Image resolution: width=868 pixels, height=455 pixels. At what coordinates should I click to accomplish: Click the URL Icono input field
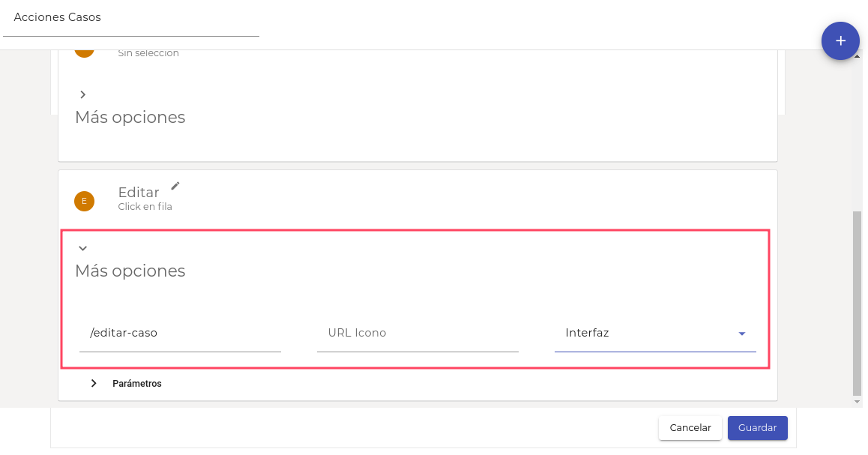tap(418, 333)
